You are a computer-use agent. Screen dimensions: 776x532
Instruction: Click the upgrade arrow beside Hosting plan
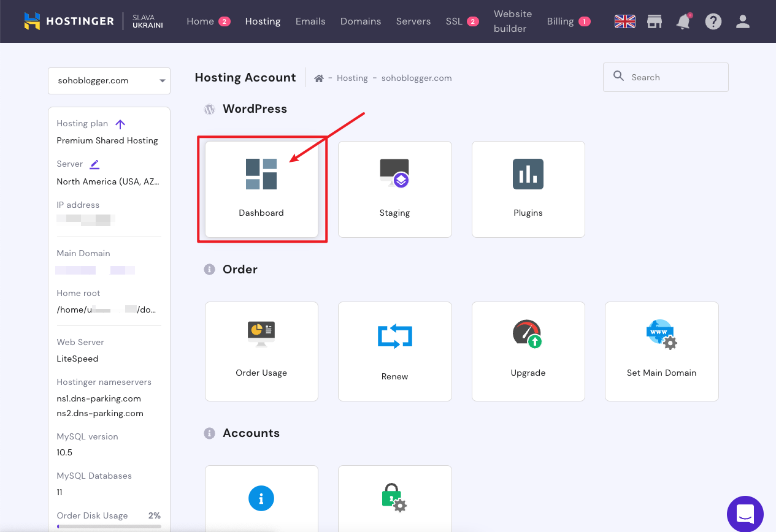pos(120,124)
